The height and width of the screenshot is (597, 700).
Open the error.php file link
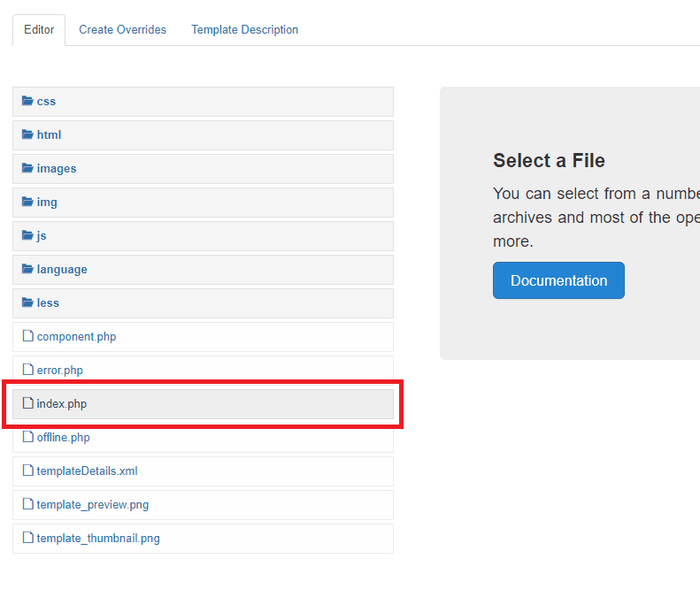click(x=59, y=371)
